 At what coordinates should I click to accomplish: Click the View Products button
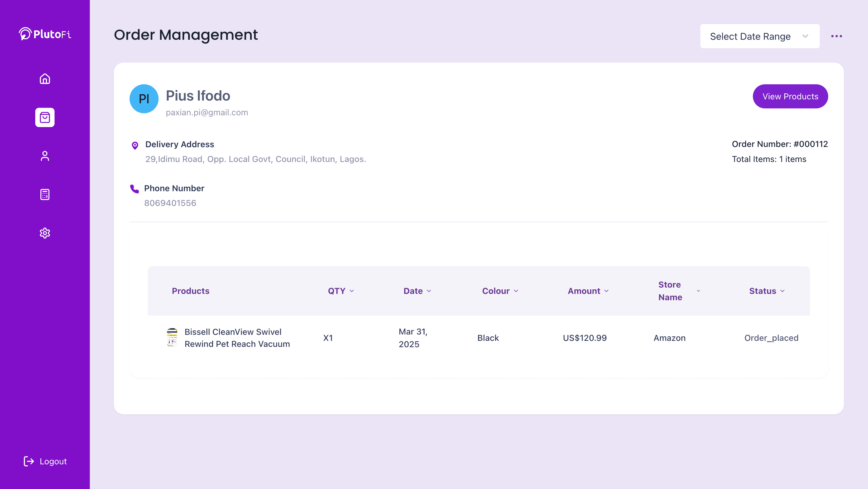790,96
